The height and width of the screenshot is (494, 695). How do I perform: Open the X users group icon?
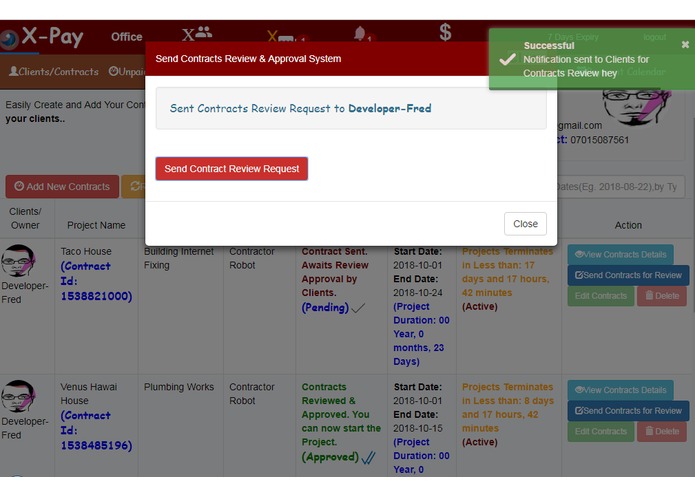[x=197, y=33]
